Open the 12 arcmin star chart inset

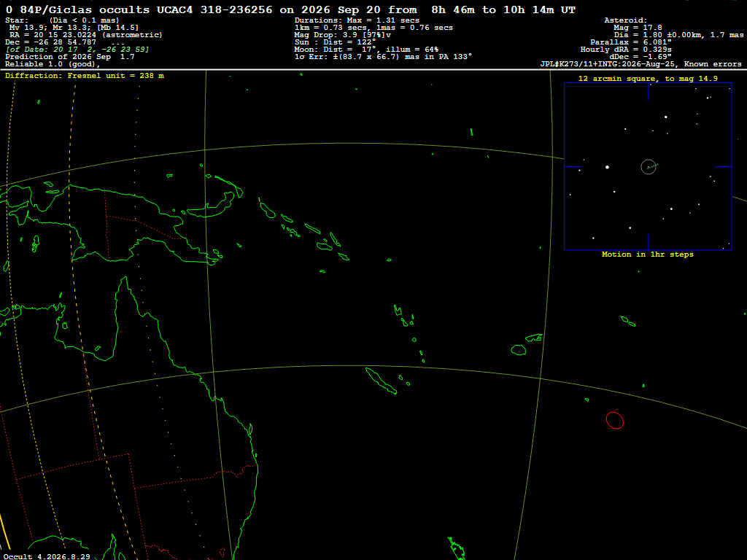[648, 167]
